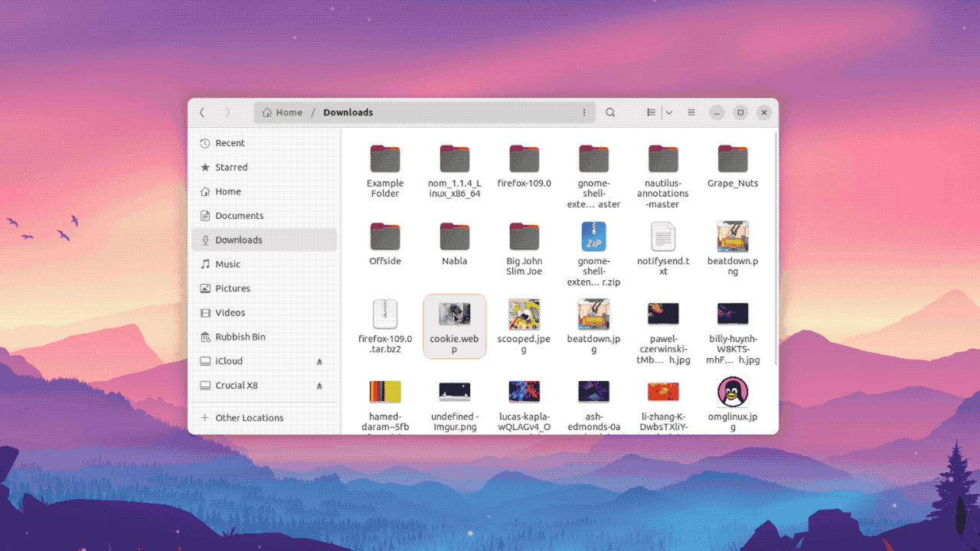Eject the iCloud drive
This screenshot has height=551, width=980.
click(320, 360)
